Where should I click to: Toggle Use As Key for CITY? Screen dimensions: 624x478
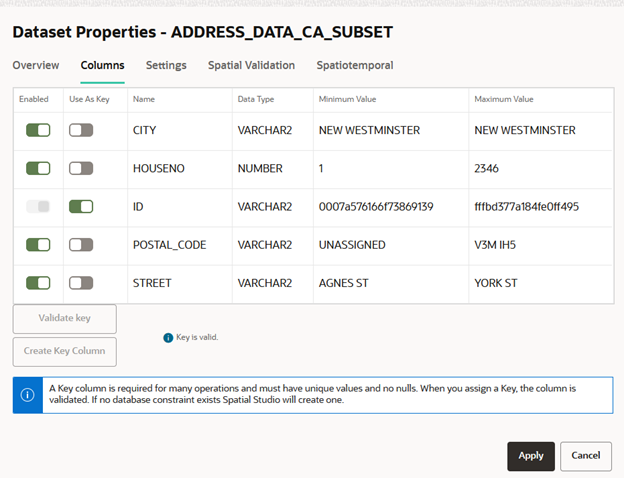(x=81, y=131)
